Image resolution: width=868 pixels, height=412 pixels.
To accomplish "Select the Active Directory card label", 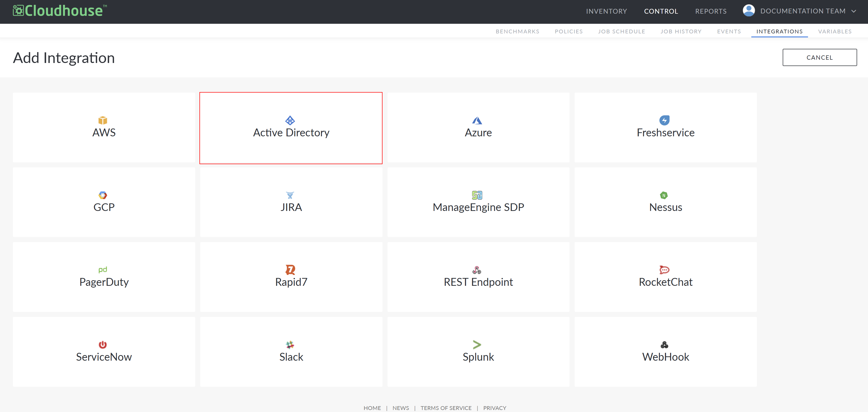I will (291, 133).
